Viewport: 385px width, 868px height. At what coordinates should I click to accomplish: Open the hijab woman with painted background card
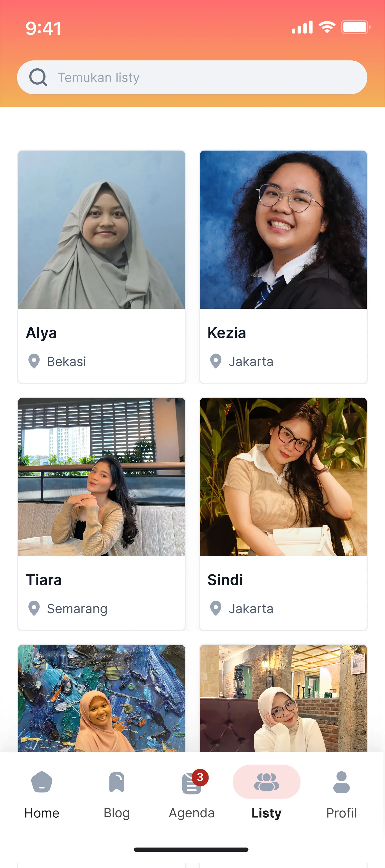(102, 698)
